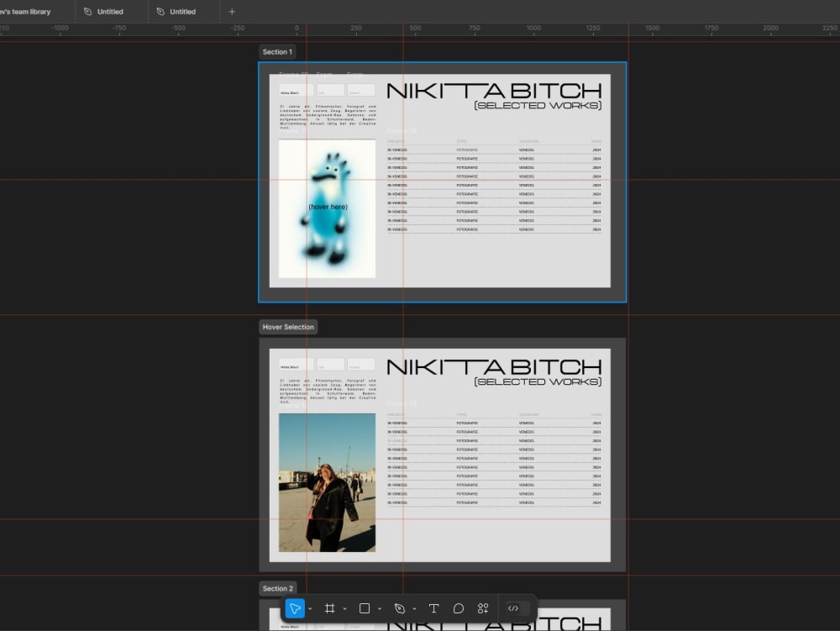Select the Text tool
This screenshot has width=840, height=631.
click(x=434, y=608)
